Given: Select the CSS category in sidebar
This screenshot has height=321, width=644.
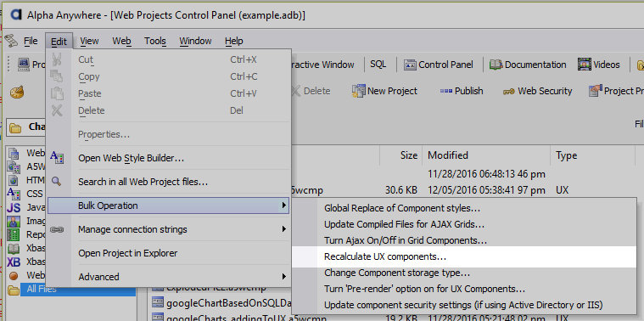Looking at the screenshot, I should (x=35, y=194).
